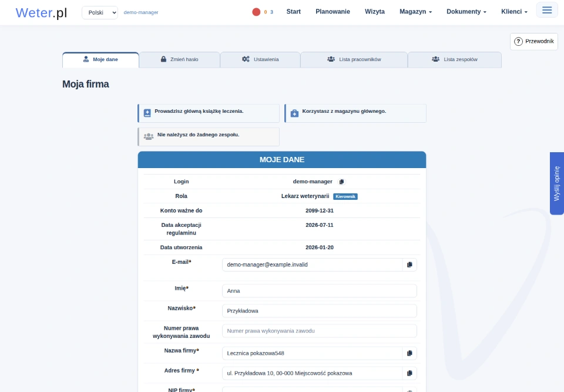Image resolution: width=564 pixels, height=392 pixels.
Task: Open the Ustawienia tab
Action: [x=260, y=60]
